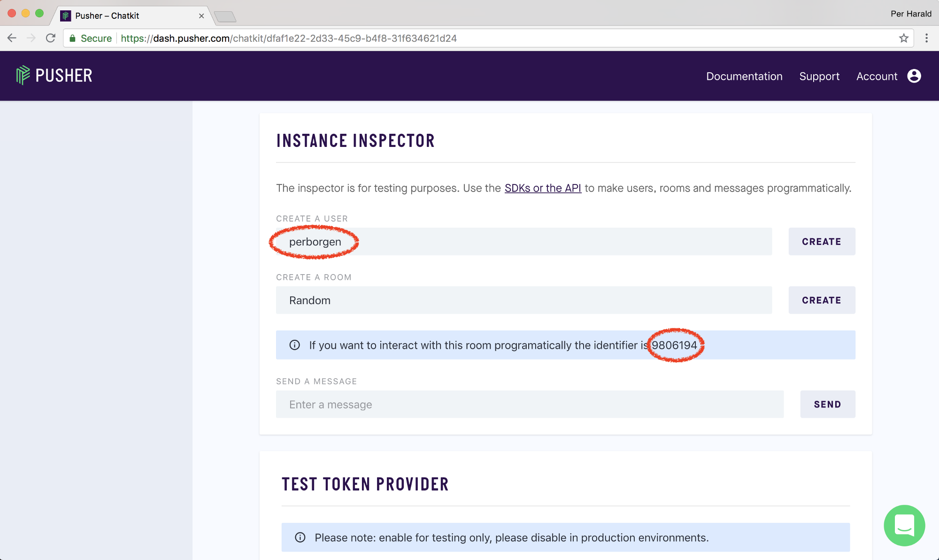Click the INSTANCE INSPECTOR heading
This screenshot has width=939, height=560.
tap(355, 141)
